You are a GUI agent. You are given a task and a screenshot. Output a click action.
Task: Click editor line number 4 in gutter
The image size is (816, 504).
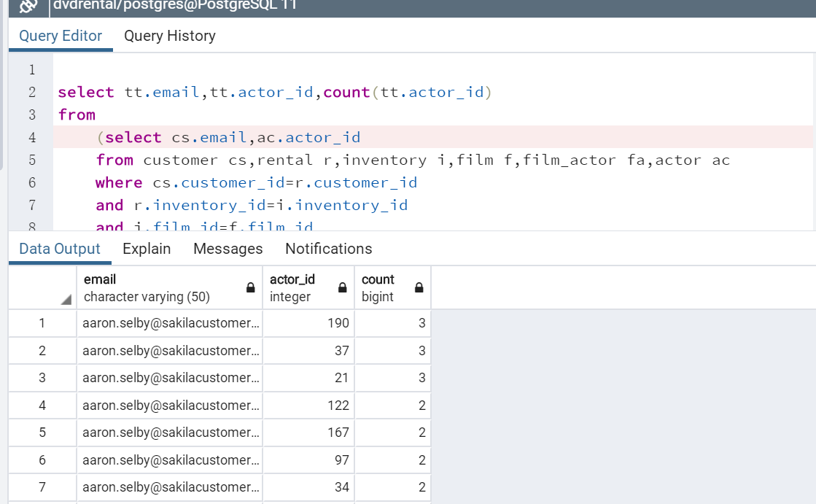[32, 137]
